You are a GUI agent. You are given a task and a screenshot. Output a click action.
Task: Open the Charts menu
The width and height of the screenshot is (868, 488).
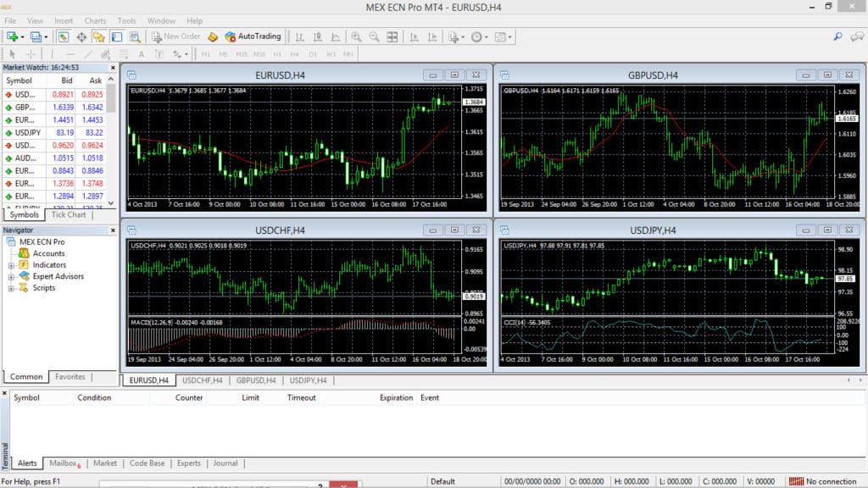pos(95,21)
